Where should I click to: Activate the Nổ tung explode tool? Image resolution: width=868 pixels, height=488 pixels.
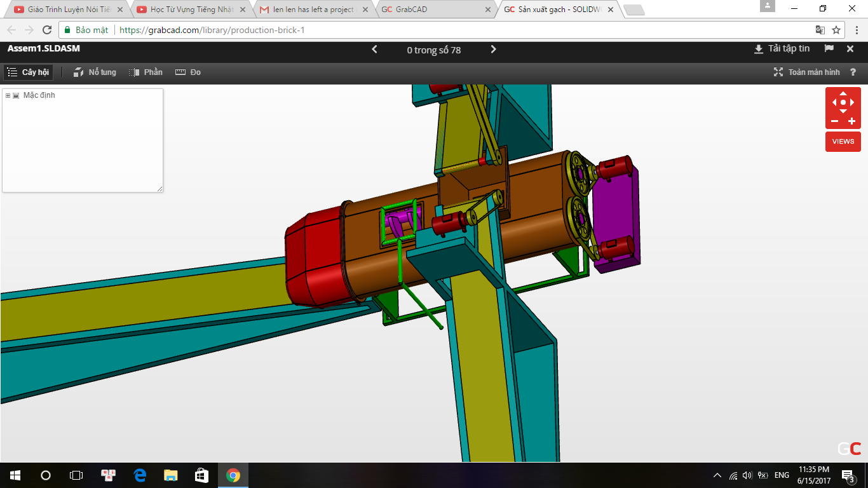pyautogui.click(x=95, y=72)
